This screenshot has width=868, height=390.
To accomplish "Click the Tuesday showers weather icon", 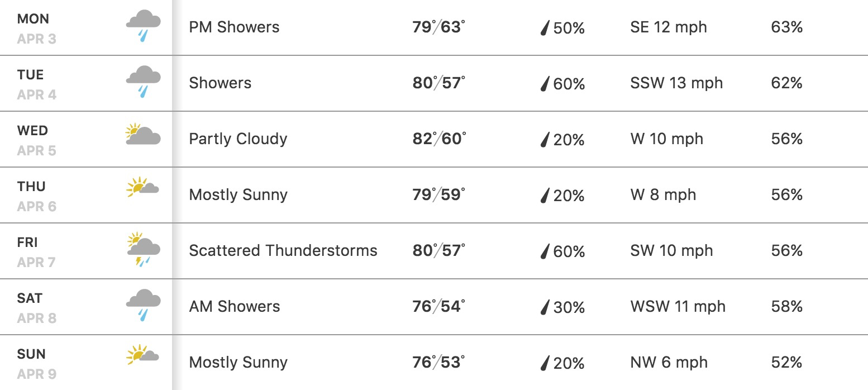I will pyautogui.click(x=144, y=83).
